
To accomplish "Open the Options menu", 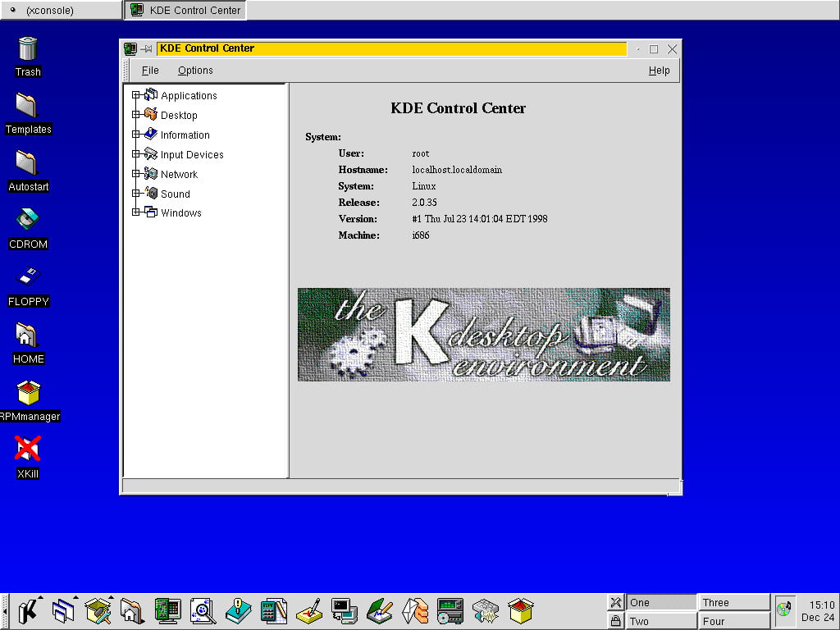I will point(195,71).
